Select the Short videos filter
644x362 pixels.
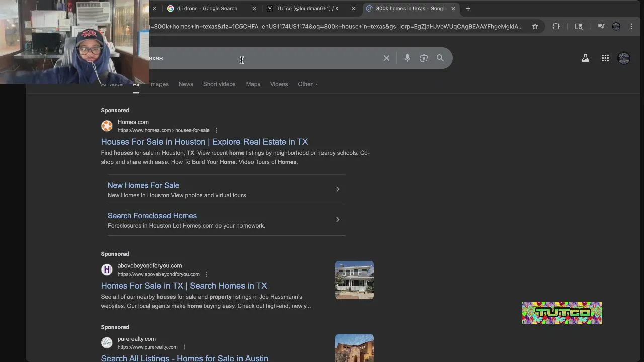[x=219, y=84]
